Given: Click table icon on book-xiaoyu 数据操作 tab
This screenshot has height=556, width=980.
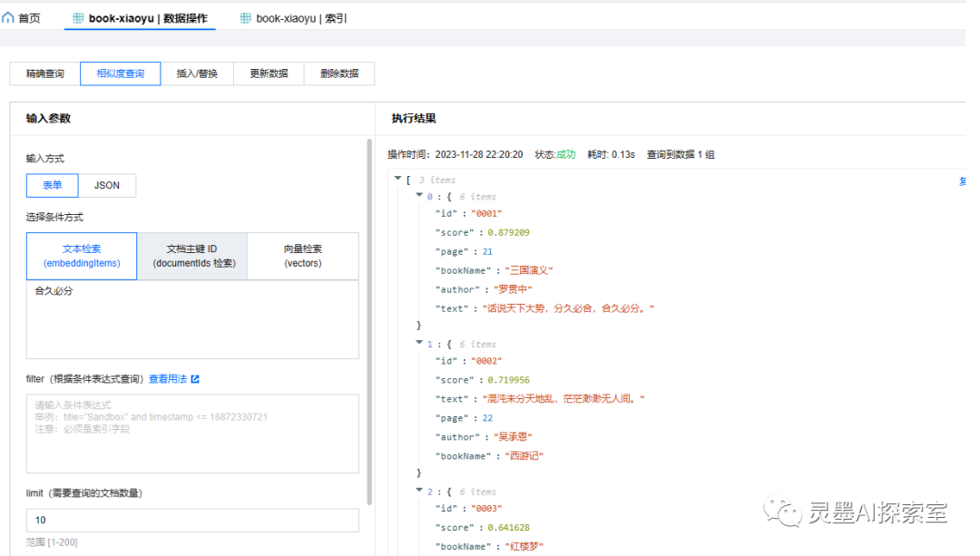Looking at the screenshot, I should tap(78, 18).
